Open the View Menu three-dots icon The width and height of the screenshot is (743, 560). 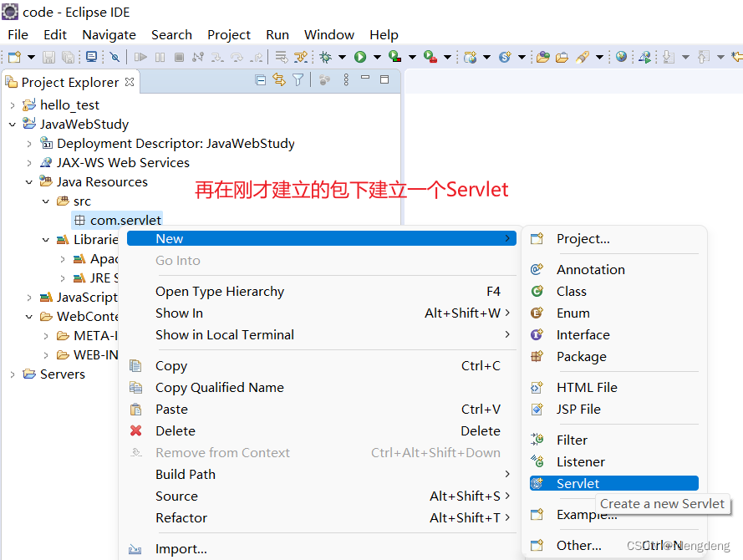(x=346, y=80)
